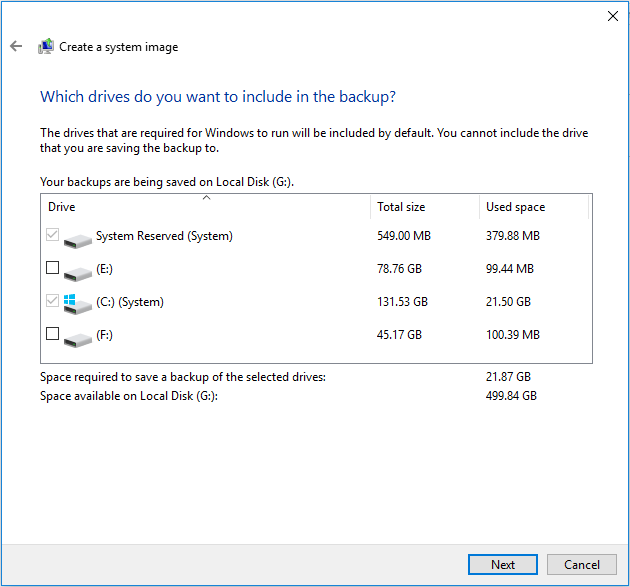This screenshot has width=630, height=587.
Task: Click the 549.00 MB total size value
Action: 404,236
